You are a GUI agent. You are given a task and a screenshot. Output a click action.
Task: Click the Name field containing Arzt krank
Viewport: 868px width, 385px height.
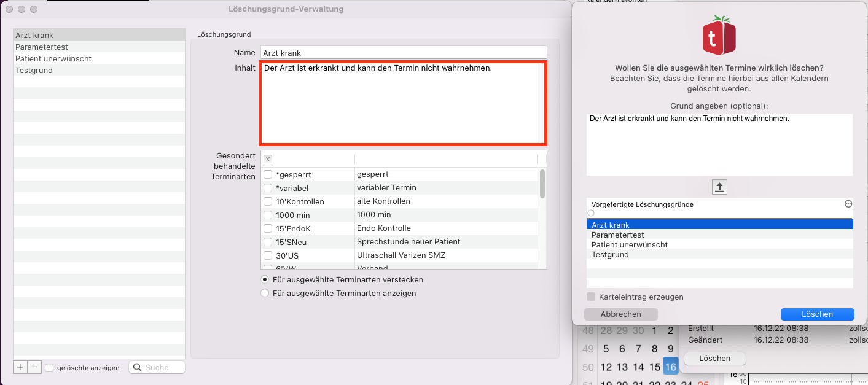[x=404, y=53]
